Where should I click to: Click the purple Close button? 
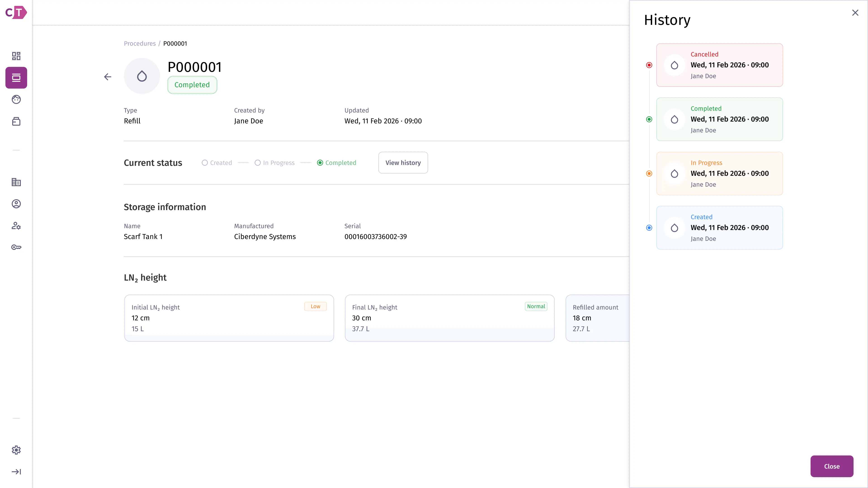[x=832, y=466]
